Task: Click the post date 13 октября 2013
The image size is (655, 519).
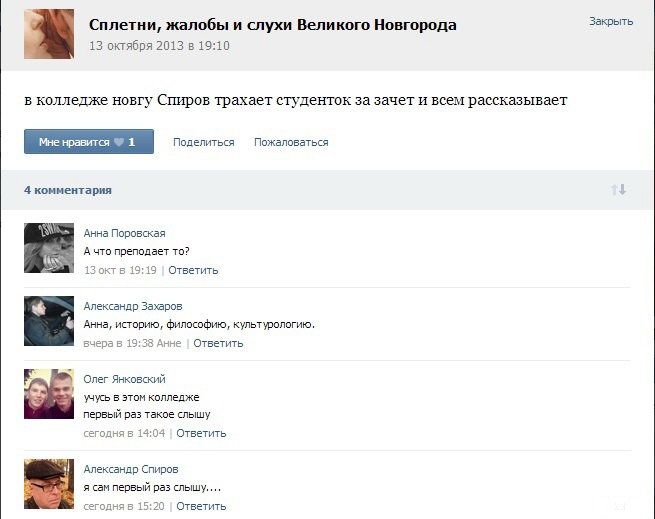Action: click(x=159, y=46)
